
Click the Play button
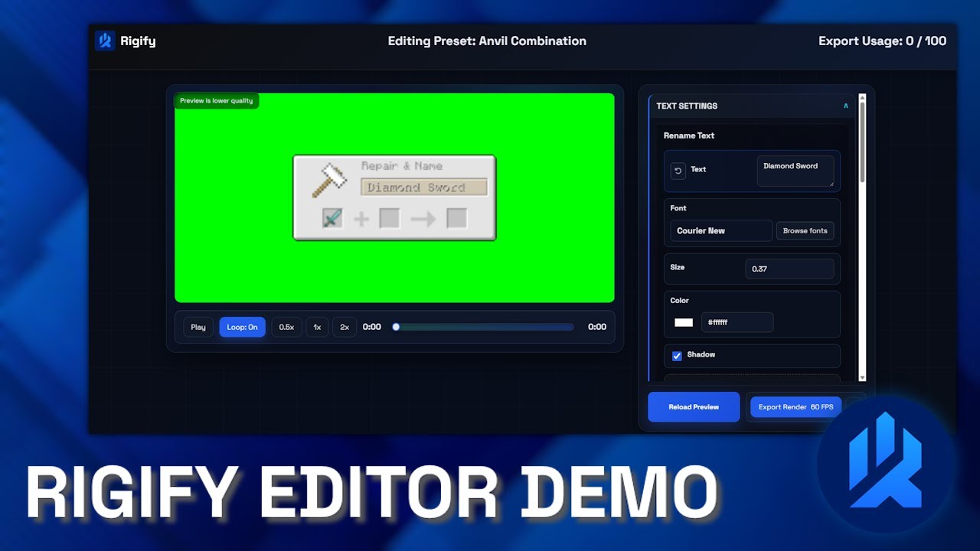click(x=198, y=327)
